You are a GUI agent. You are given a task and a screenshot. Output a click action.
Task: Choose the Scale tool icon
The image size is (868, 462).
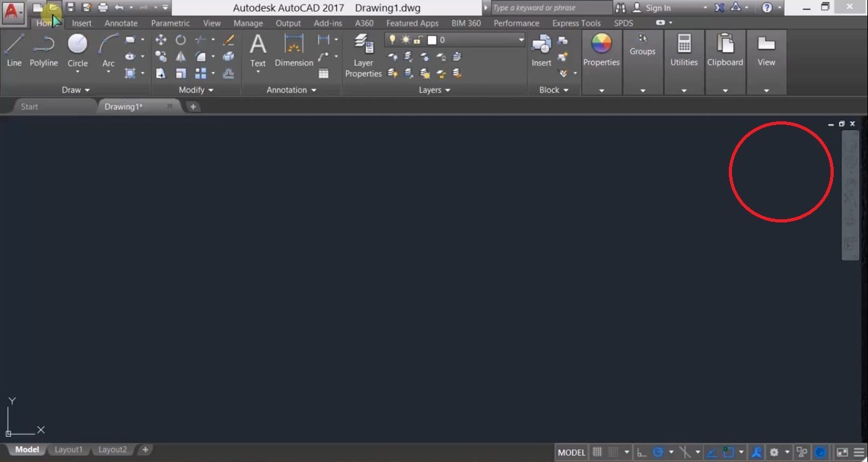pos(180,74)
